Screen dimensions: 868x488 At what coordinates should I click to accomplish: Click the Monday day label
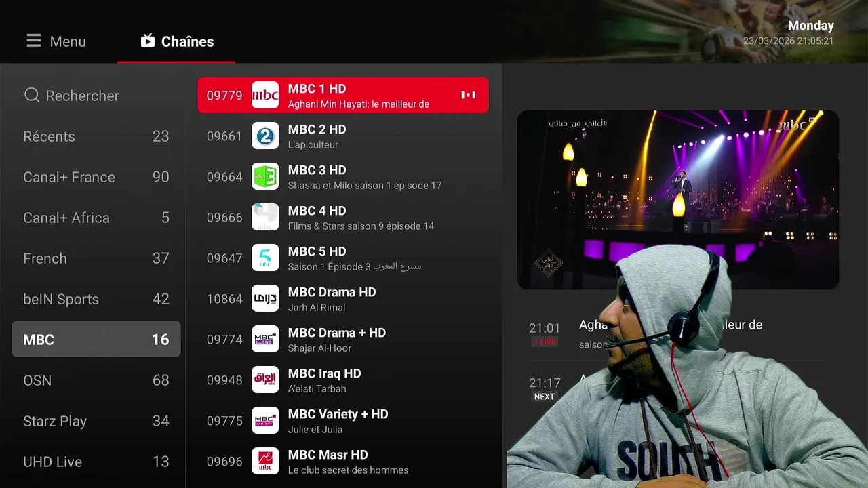click(x=811, y=26)
